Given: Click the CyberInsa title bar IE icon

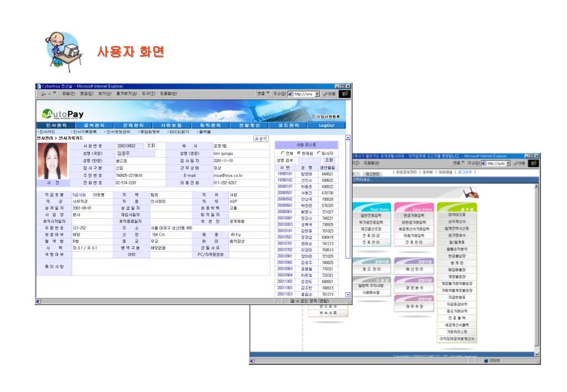Looking at the screenshot, I should tap(38, 86).
